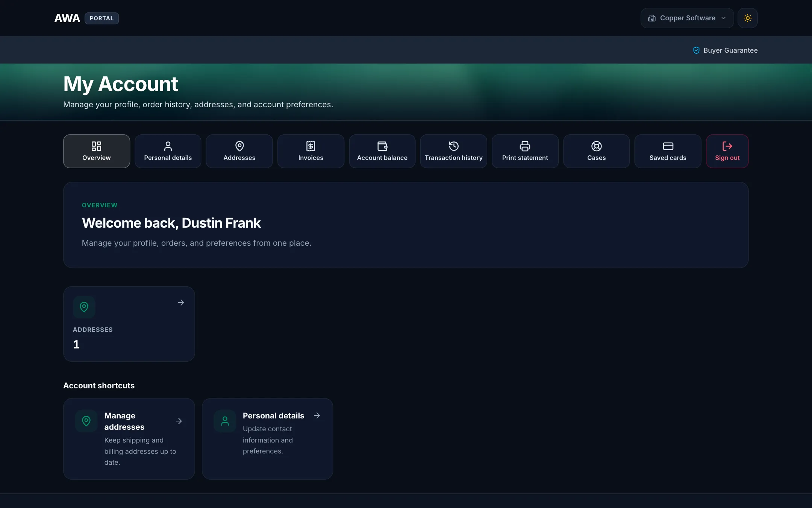
Task: Open the Manage addresses shortcut
Action: tap(129, 439)
